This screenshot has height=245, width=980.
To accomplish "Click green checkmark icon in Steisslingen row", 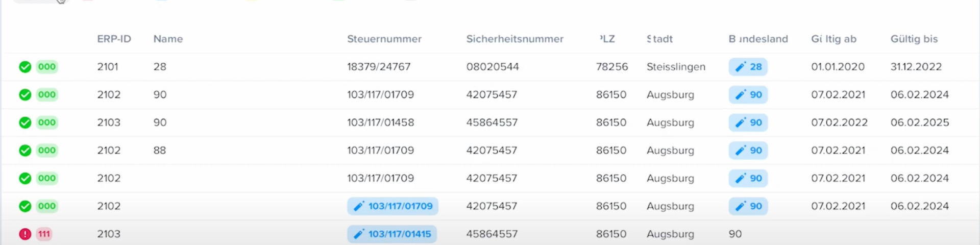I will pyautogui.click(x=25, y=67).
